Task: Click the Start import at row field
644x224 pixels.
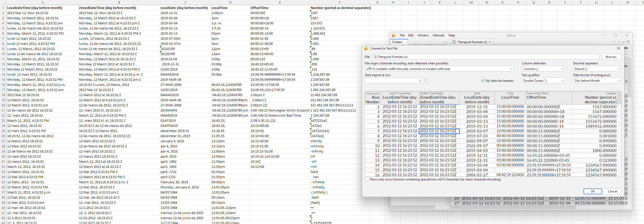Action: pyautogui.click(x=394, y=80)
